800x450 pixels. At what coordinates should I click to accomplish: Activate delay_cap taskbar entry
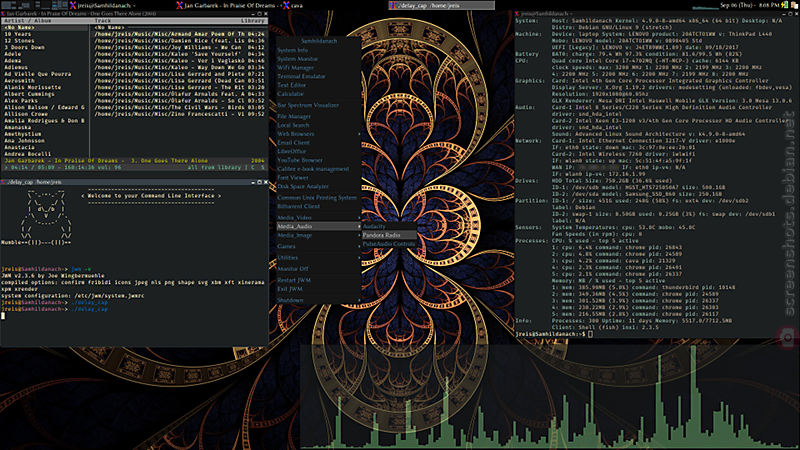tap(441, 5)
